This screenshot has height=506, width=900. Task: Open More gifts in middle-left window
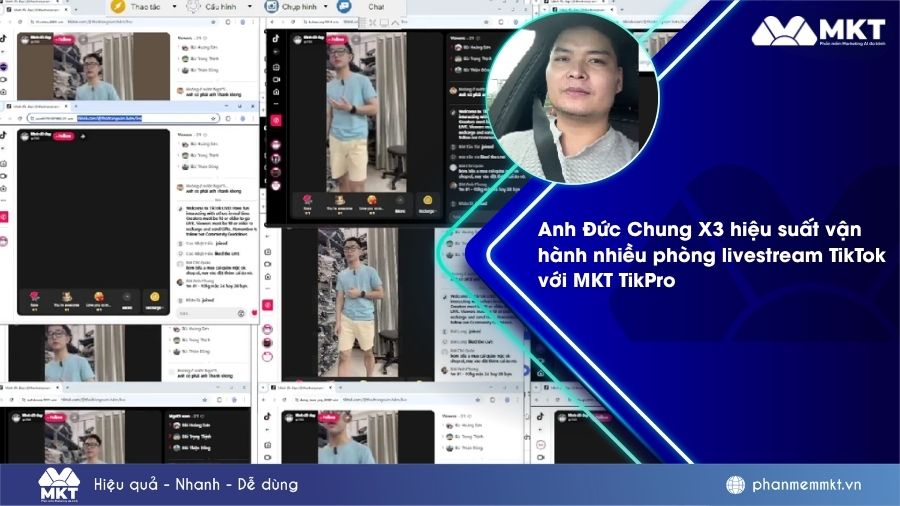[x=127, y=299]
